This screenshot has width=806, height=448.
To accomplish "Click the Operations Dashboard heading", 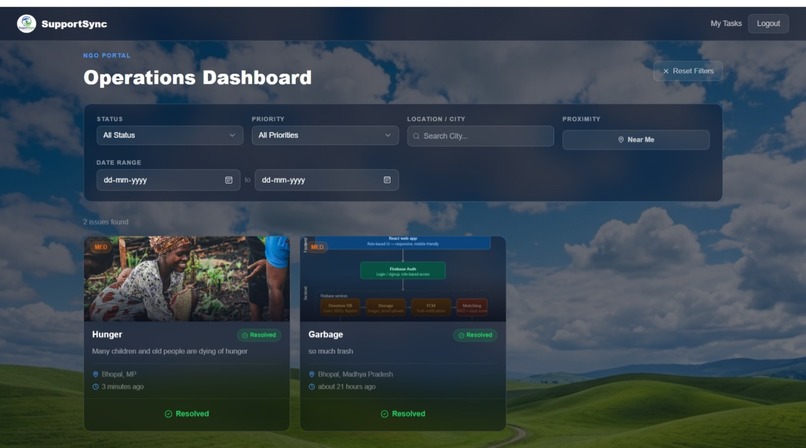I will point(197,78).
